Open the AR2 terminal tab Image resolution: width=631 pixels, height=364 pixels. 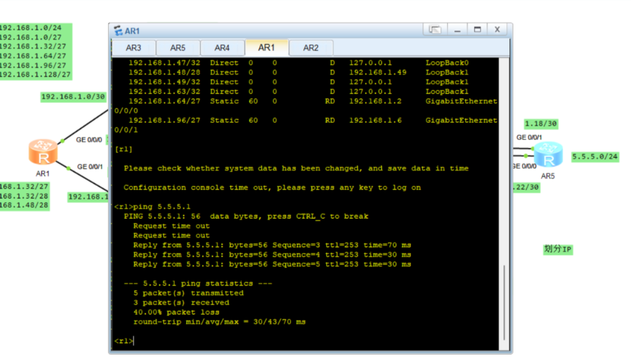coord(311,48)
